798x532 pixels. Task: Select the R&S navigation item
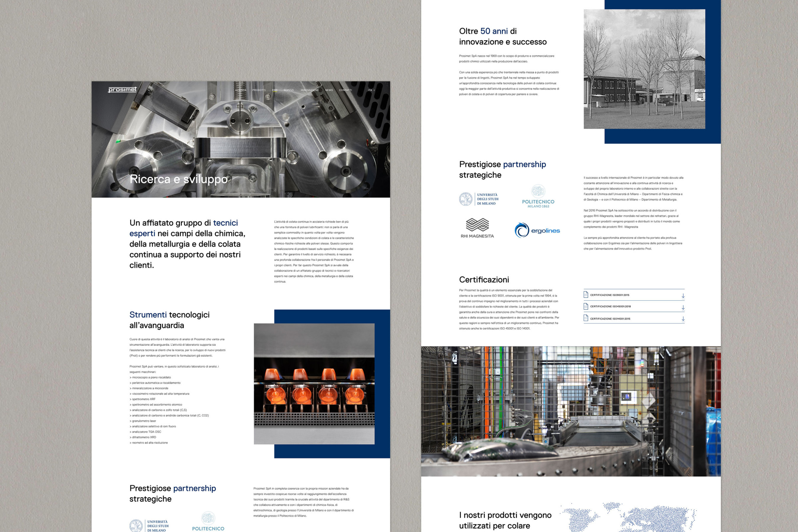[275, 90]
